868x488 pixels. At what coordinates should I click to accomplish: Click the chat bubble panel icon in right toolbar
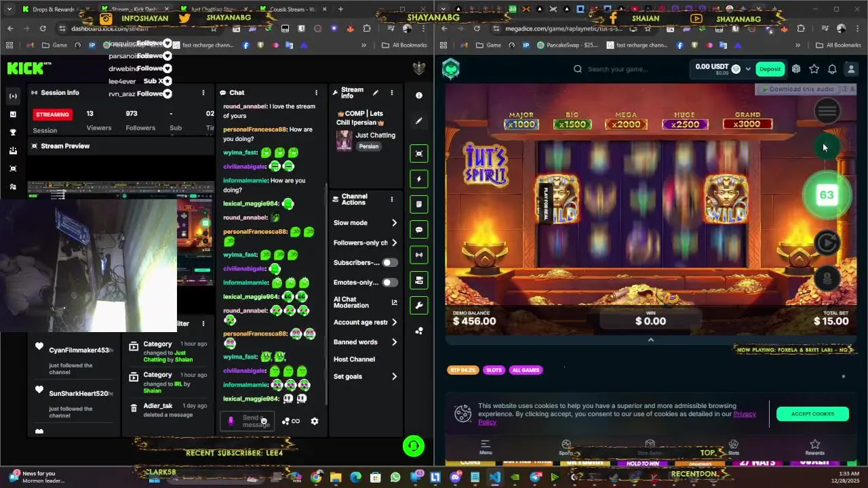(419, 230)
